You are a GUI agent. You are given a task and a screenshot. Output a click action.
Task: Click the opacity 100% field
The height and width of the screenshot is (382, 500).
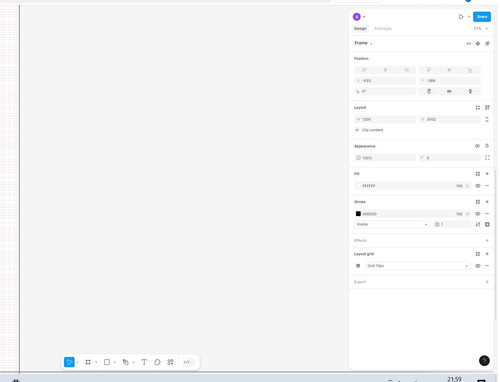[x=385, y=158]
